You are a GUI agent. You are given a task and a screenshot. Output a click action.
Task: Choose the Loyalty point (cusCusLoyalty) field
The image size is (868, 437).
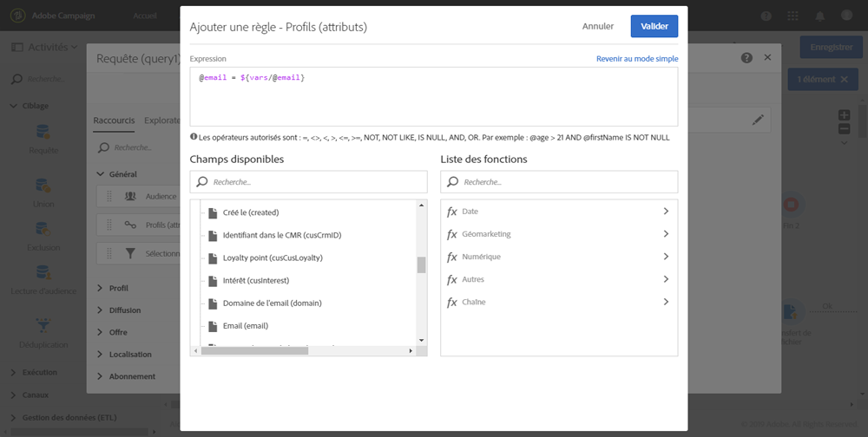273,258
